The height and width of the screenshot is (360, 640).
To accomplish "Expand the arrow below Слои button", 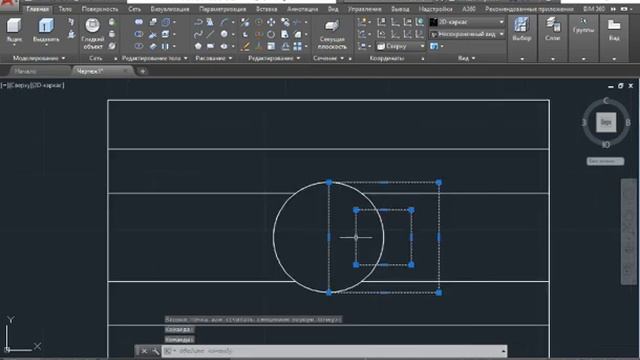I will pos(553,59).
